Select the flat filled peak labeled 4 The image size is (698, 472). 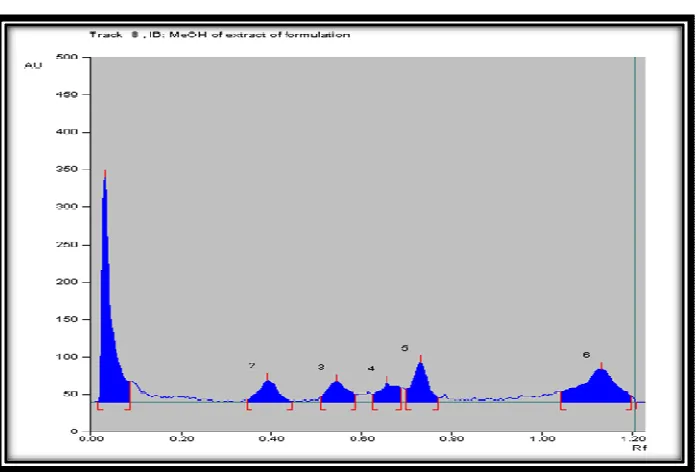click(x=387, y=395)
